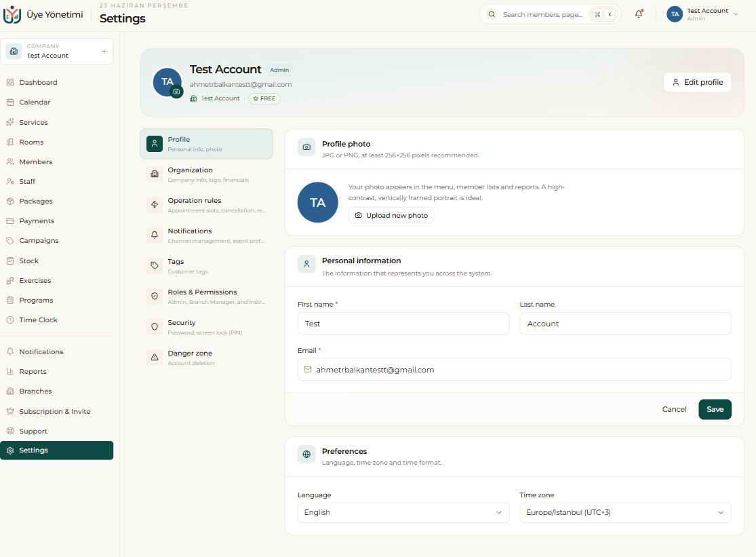Click the Campaigns tag icon
Viewport: 756px width, 557px height.
(10, 241)
